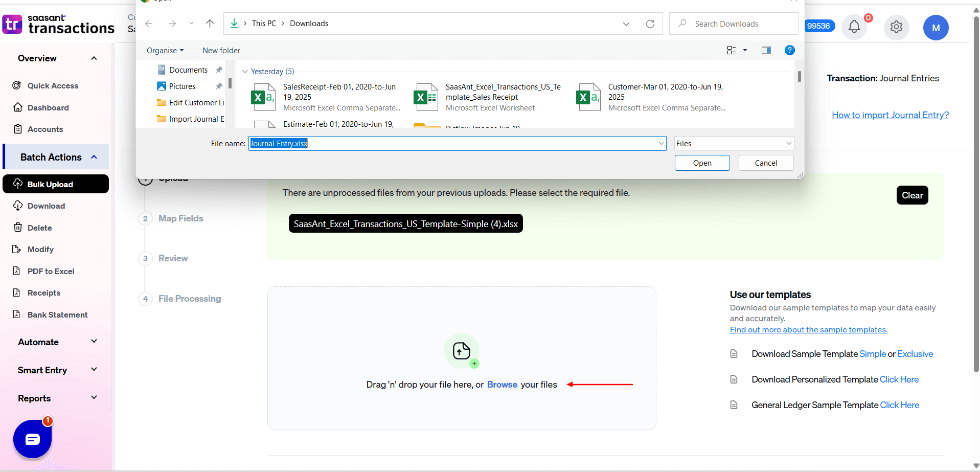Open the file type Files dropdown

click(734, 144)
